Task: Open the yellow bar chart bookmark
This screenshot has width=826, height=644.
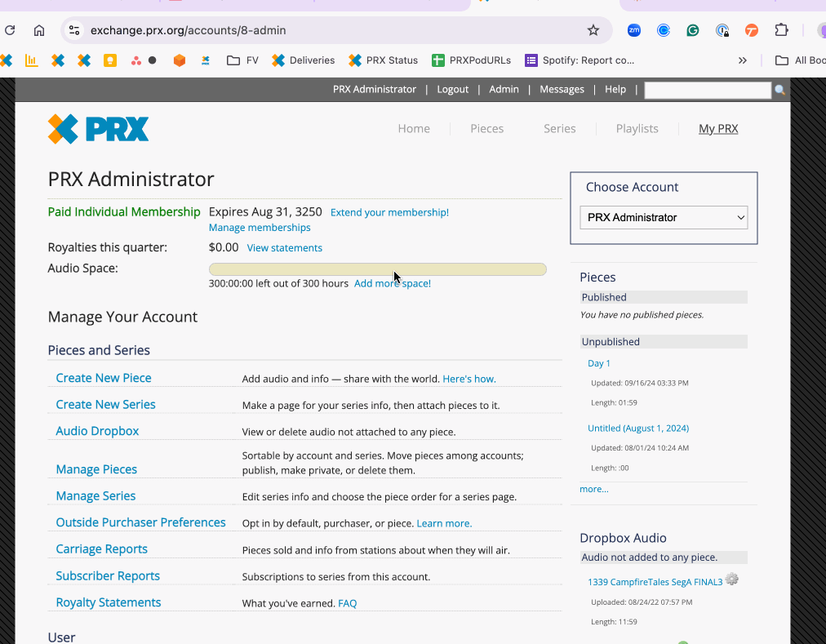Action: (32, 60)
